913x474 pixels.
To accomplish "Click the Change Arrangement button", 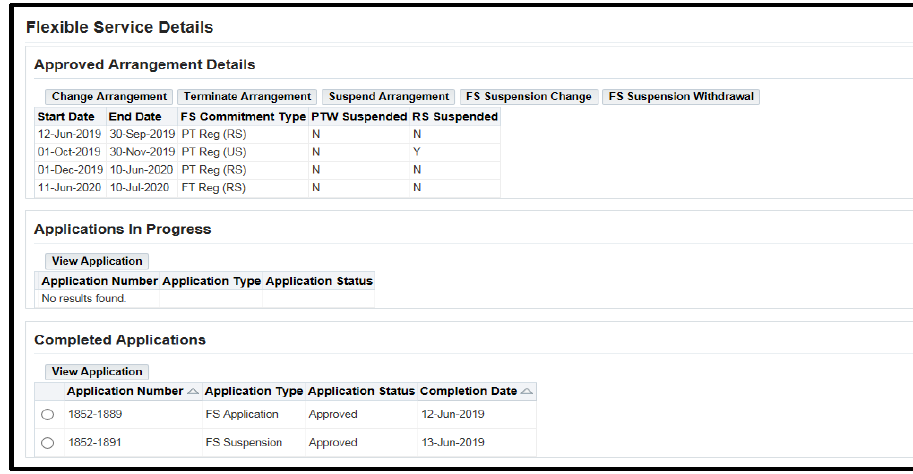I will click(x=109, y=97).
